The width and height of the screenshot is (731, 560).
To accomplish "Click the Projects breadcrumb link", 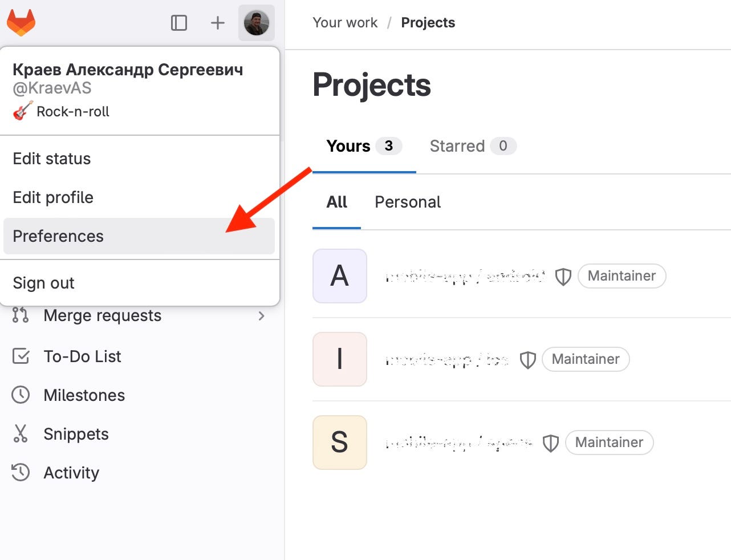I will click(x=428, y=22).
